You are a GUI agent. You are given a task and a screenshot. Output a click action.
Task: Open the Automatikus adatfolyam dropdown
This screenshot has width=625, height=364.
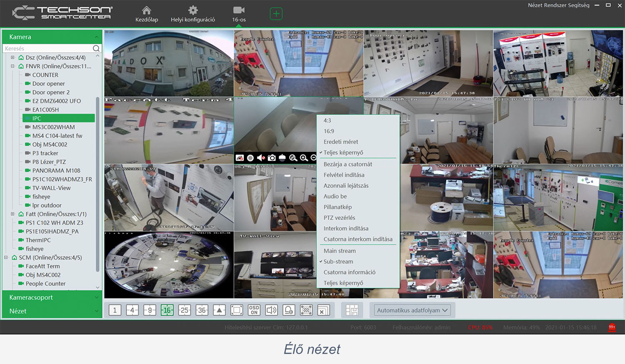(412, 310)
